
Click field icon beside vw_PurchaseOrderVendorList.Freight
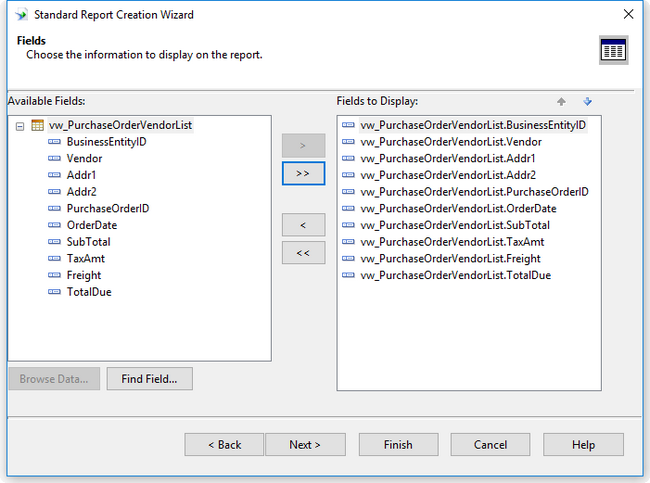point(348,258)
